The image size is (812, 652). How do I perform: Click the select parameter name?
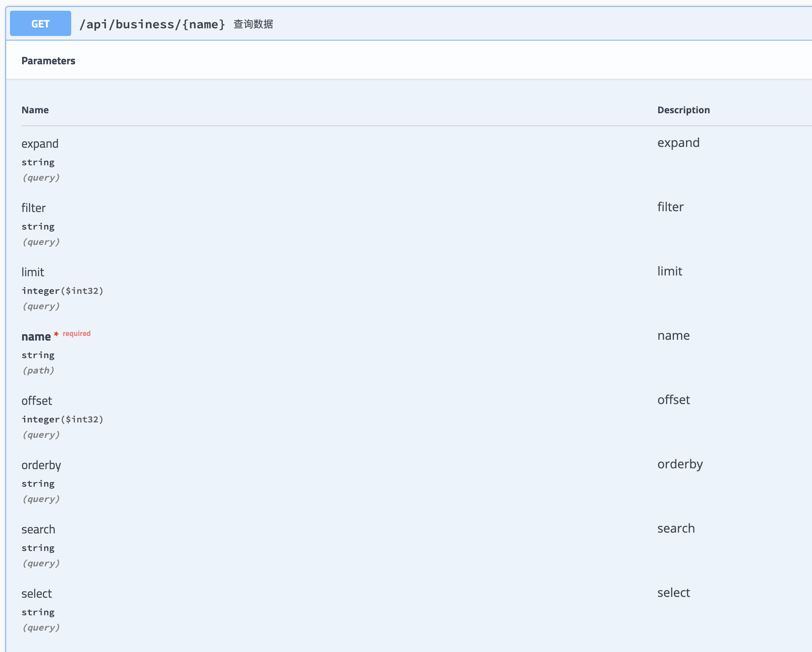36,594
